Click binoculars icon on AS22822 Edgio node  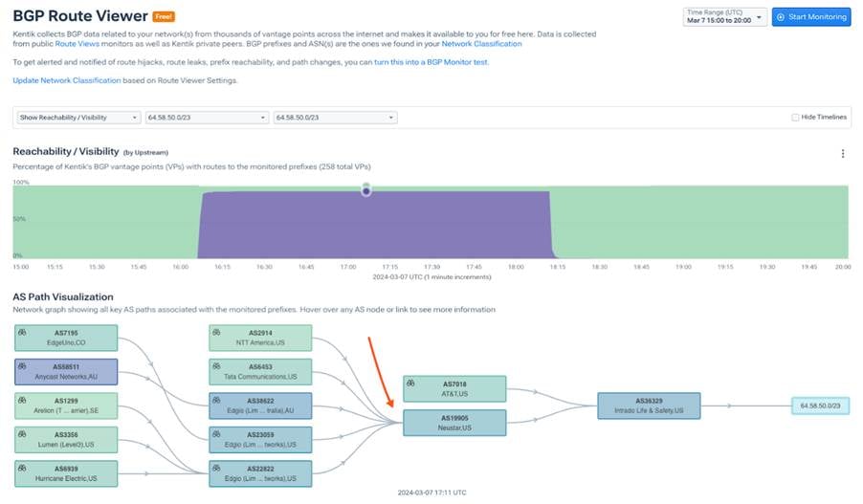[216, 469]
